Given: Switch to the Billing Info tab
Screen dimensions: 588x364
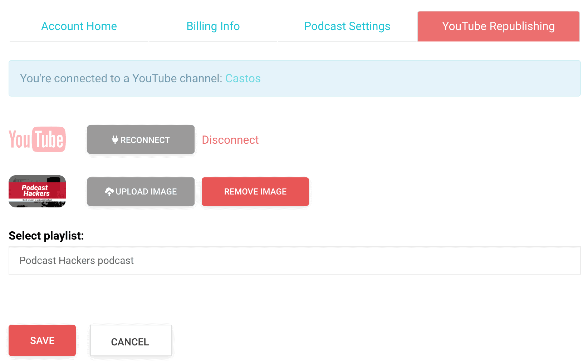Looking at the screenshot, I should (213, 26).
